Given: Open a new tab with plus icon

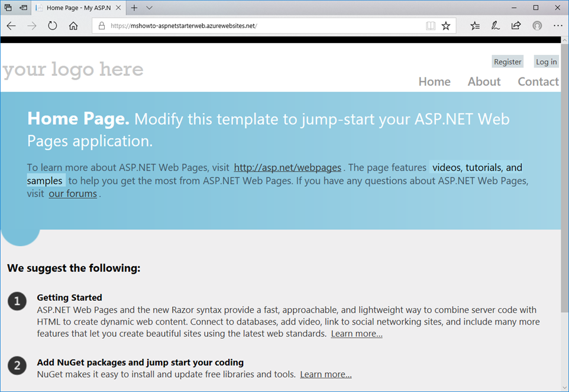Looking at the screenshot, I should click(134, 8).
